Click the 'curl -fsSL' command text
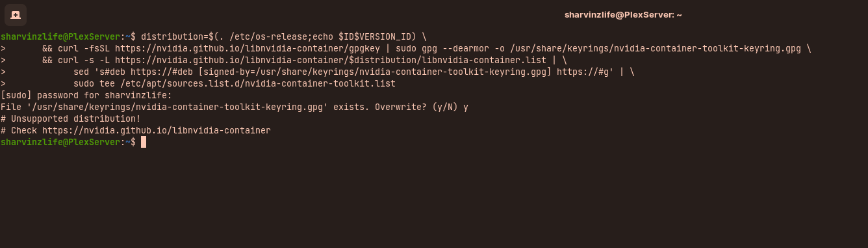This screenshot has width=868, height=248. tap(84, 48)
